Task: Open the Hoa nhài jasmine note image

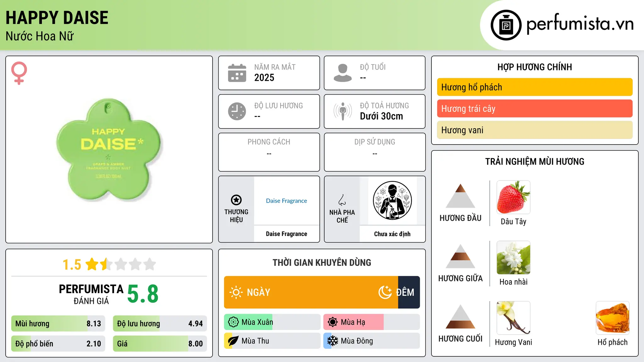Action: tap(514, 258)
